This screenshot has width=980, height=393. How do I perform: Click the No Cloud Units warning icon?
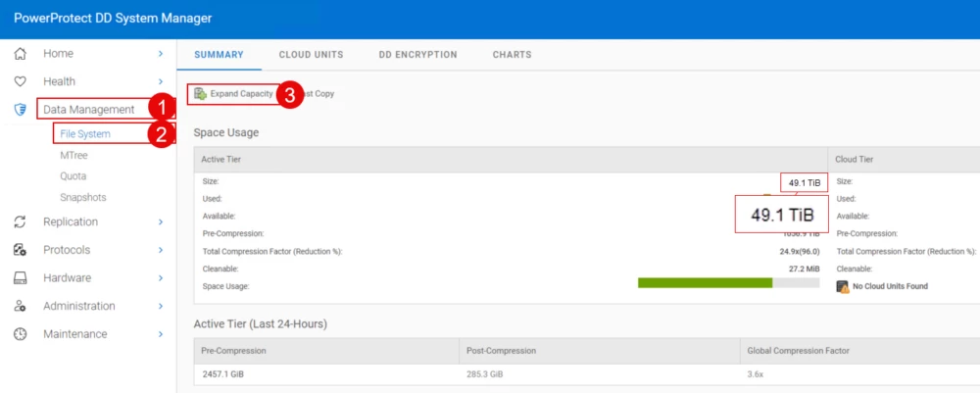pos(843,287)
